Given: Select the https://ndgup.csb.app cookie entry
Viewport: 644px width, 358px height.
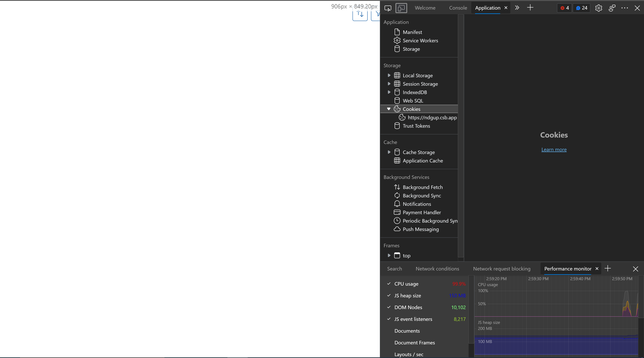Looking at the screenshot, I should pyautogui.click(x=432, y=117).
